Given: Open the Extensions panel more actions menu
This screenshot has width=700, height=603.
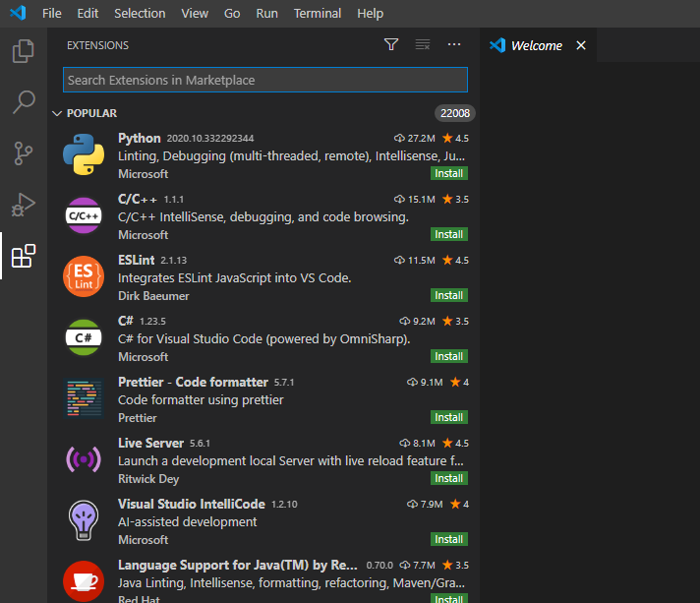Looking at the screenshot, I should coord(454,44).
